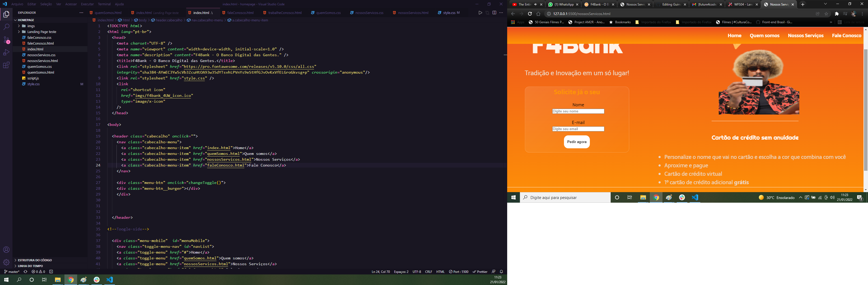This screenshot has width=868, height=285.
Task: Click the Digite seu email input field
Action: pyautogui.click(x=578, y=129)
